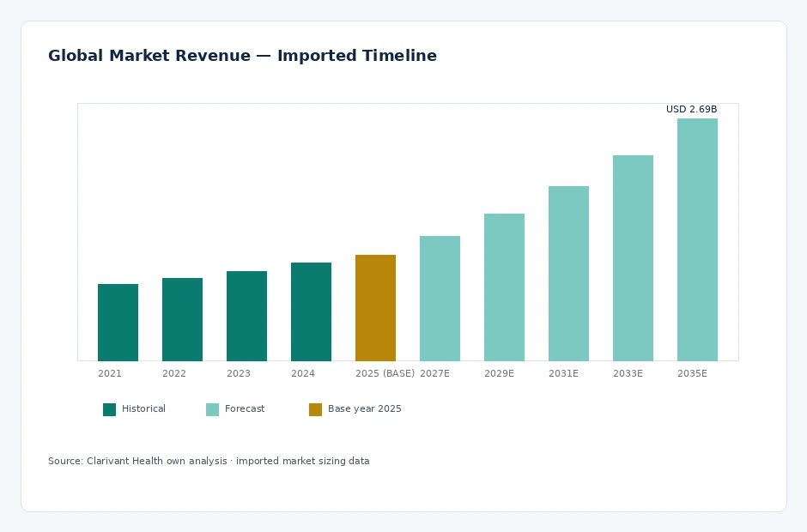Select the 2027E forecast bar
Screen dimensions: 807x532
[x=440, y=299]
